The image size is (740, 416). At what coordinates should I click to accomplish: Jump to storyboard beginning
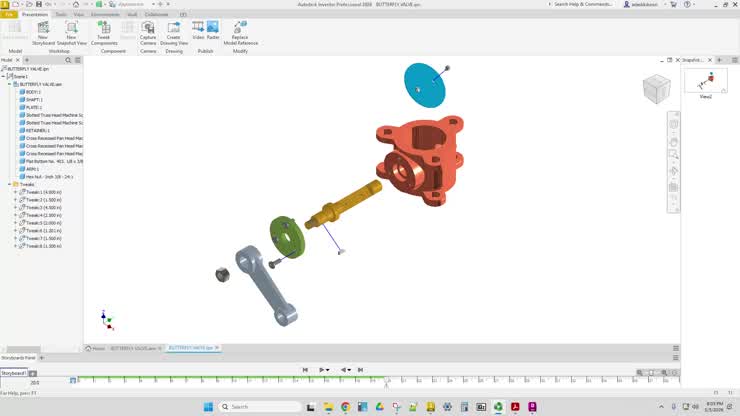coord(305,370)
